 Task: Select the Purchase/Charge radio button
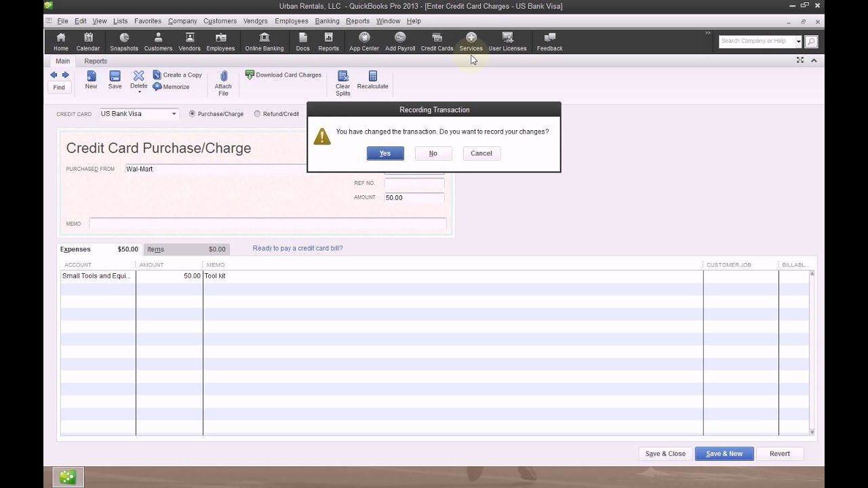point(193,114)
